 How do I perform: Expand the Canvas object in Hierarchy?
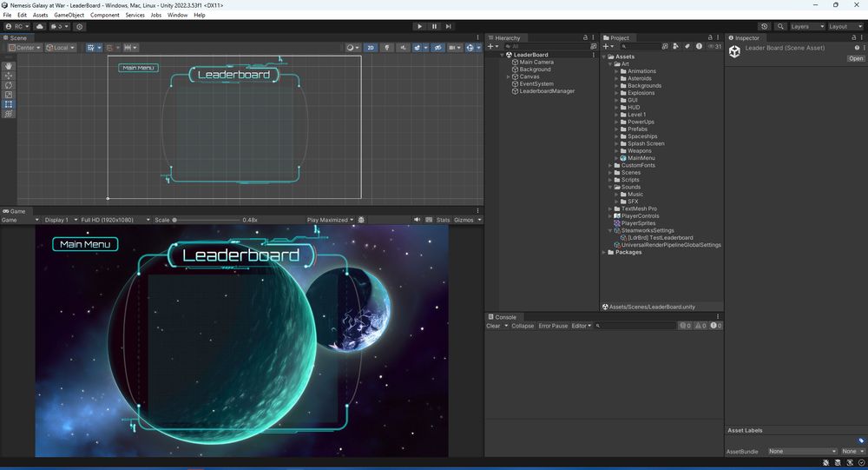(x=508, y=76)
